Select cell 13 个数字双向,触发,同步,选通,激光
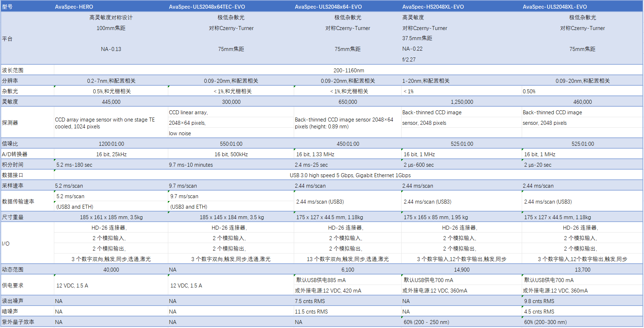 [348, 259]
